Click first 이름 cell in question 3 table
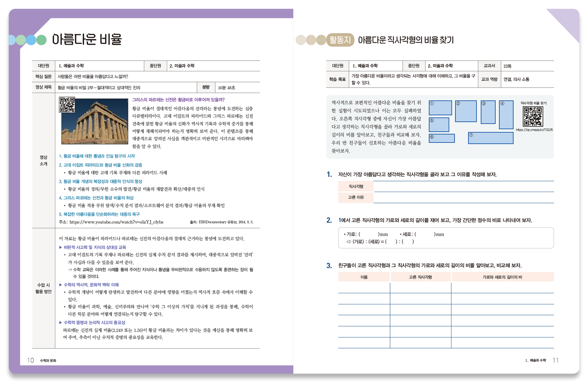 coord(364,288)
